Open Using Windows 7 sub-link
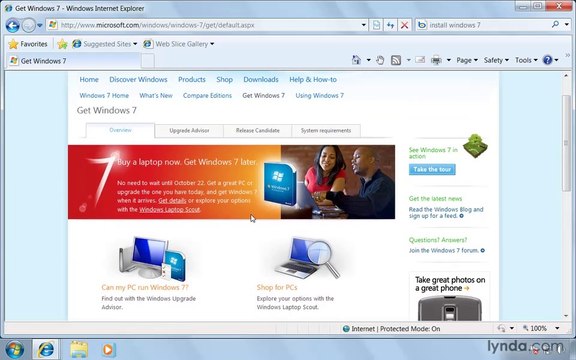Viewport: 576px width, 360px height. click(320, 96)
